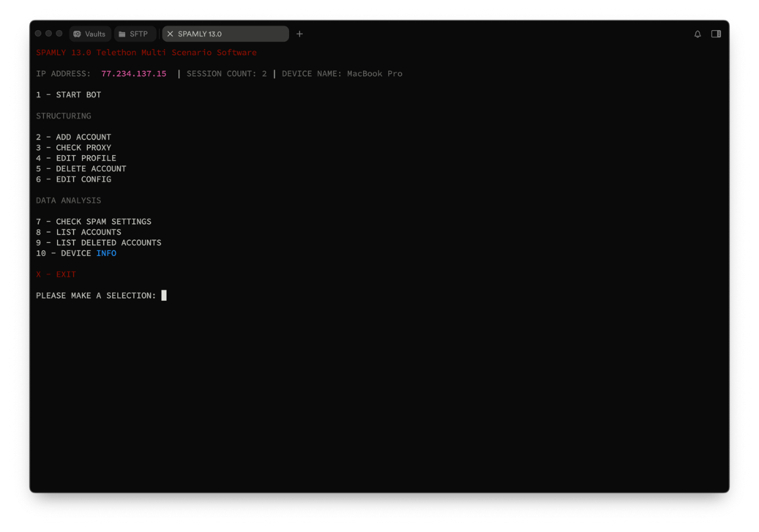The height and width of the screenshot is (532, 759).
Task: Click the '5 - DELETE ACCOUNT' line
Action: 81,169
